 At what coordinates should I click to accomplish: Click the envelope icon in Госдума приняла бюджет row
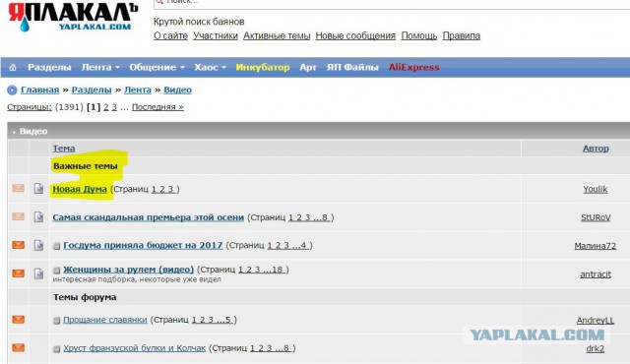(x=18, y=245)
